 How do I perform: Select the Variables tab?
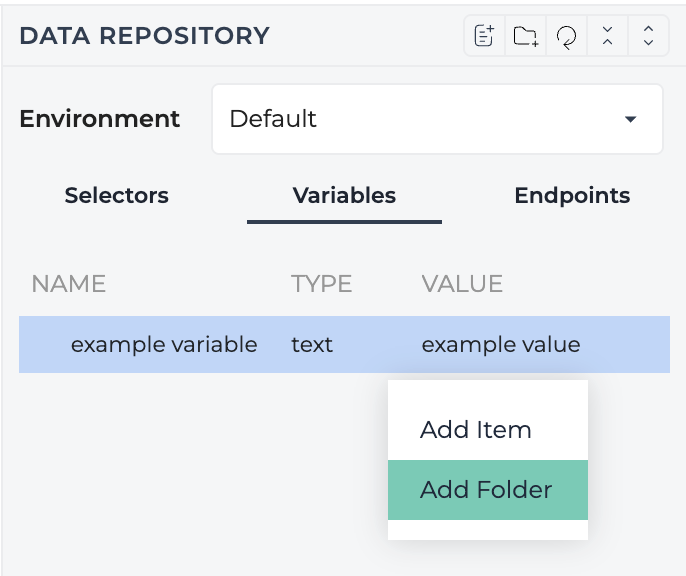[x=344, y=195]
